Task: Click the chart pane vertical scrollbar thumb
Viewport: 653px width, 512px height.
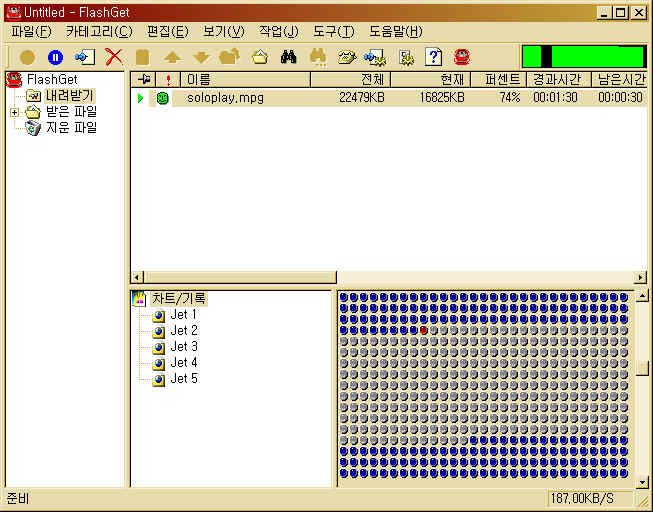Action: [x=642, y=368]
